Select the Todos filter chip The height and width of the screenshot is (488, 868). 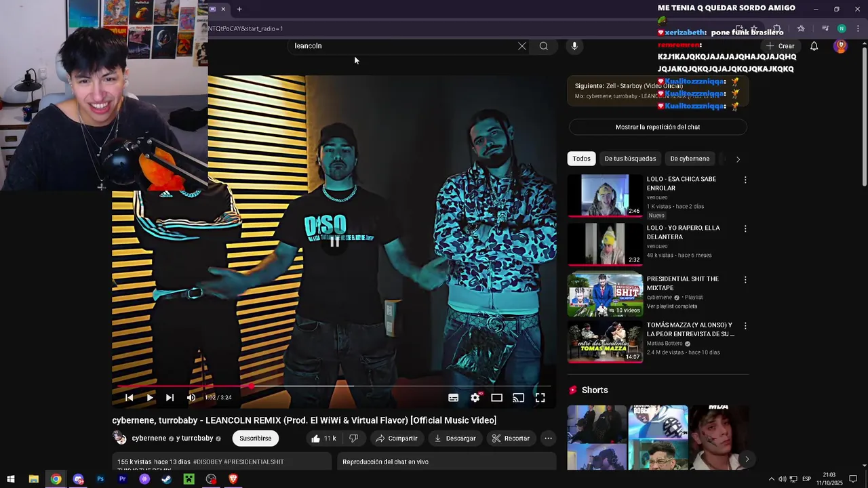click(581, 159)
